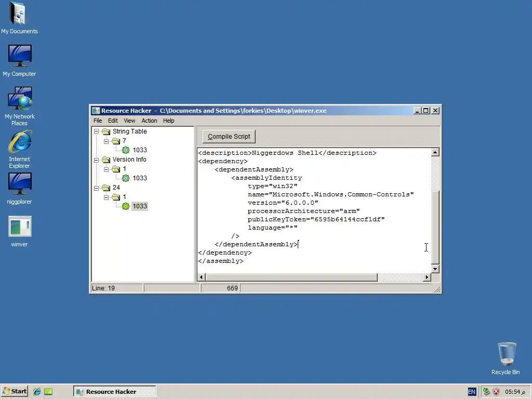Screen dimensions: 532x399
Task: Select the Internet Explorer desktop icon
Action: 19,150
